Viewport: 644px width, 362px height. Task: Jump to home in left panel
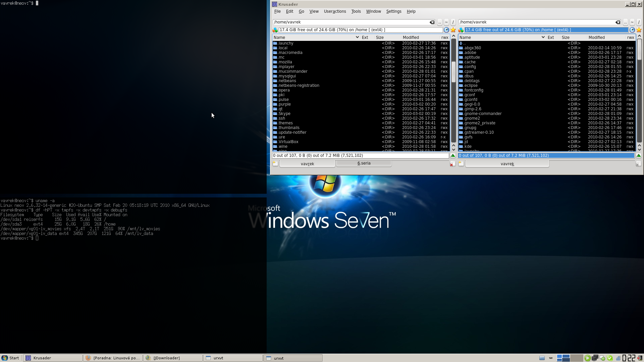(x=446, y=22)
